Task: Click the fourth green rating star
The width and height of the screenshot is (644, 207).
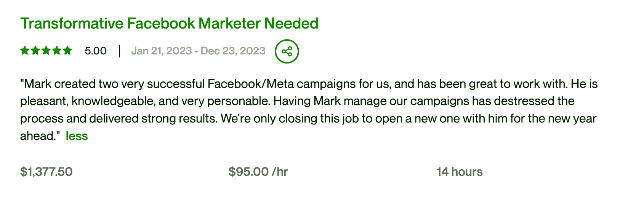Action: click(x=57, y=51)
